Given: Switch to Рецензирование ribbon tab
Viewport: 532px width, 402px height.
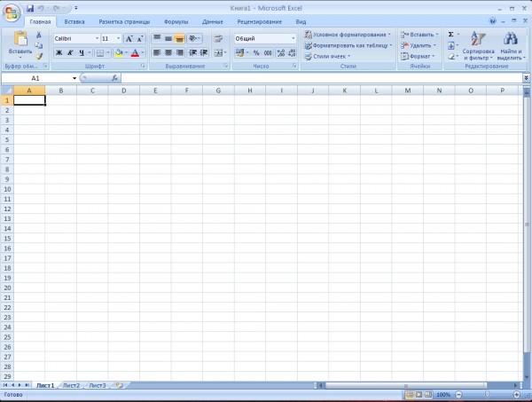Looking at the screenshot, I should [x=259, y=21].
